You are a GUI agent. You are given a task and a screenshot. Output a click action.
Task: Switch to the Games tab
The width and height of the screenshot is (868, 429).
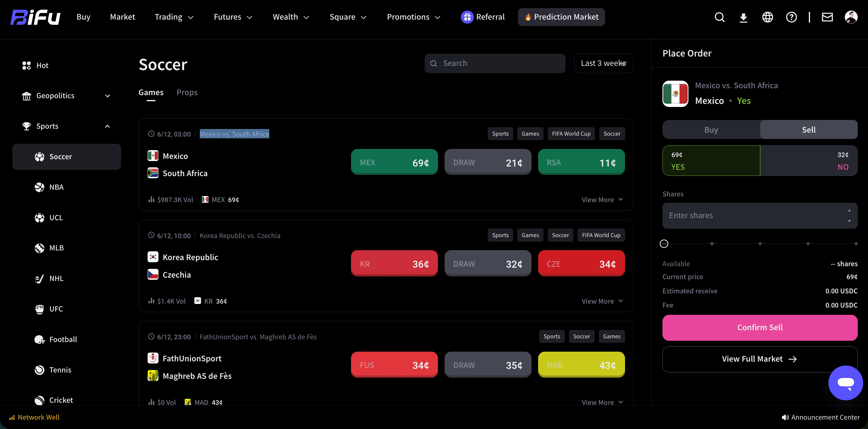(x=151, y=92)
